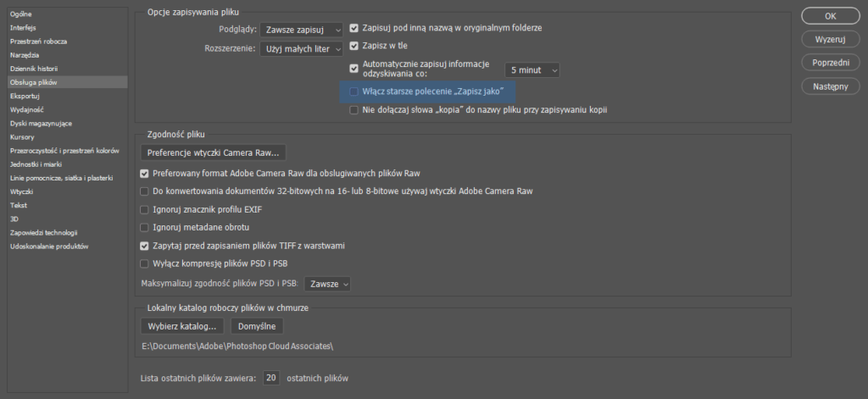Screen dimensions: 868x399
Task: Click "Preferencje wtyczki Camera Raw..." button
Action: click(x=213, y=152)
